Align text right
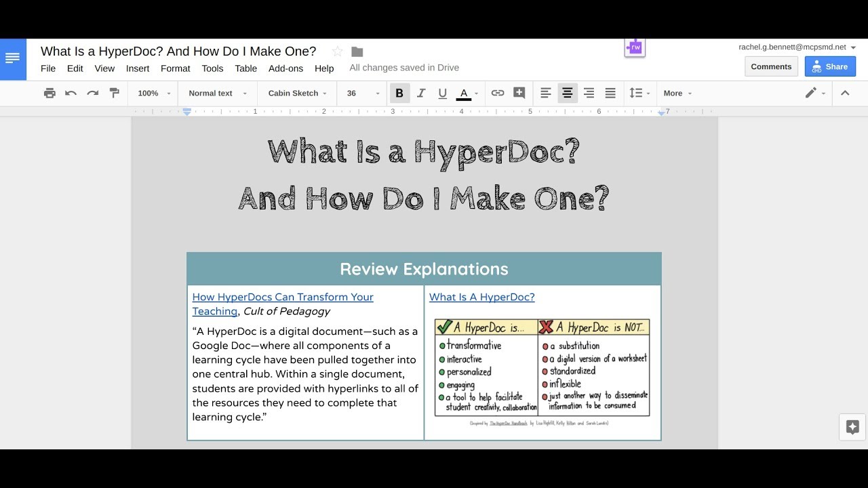 click(589, 94)
